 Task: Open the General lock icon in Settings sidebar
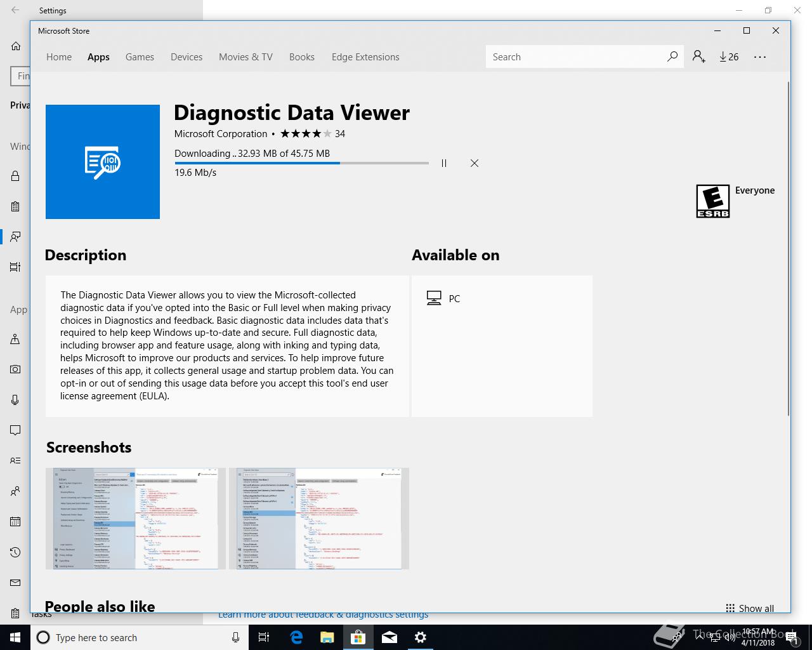15,176
